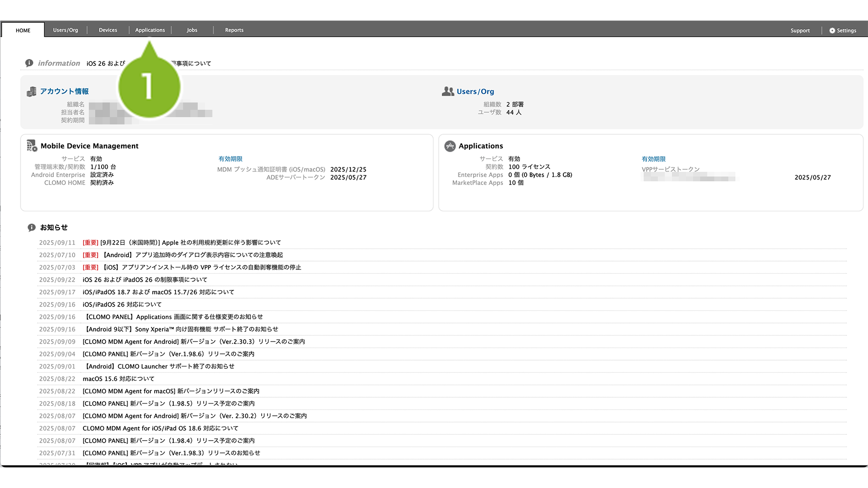Image resolution: width=868 pixels, height=488 pixels.
Task: Go to the Jobs tab
Action: coord(192,30)
